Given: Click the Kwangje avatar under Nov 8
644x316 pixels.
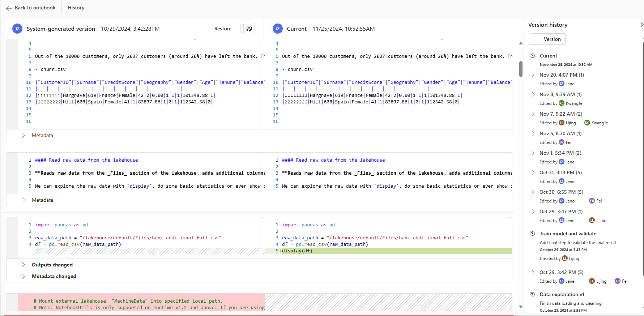Looking at the screenshot, I should pos(562,103).
